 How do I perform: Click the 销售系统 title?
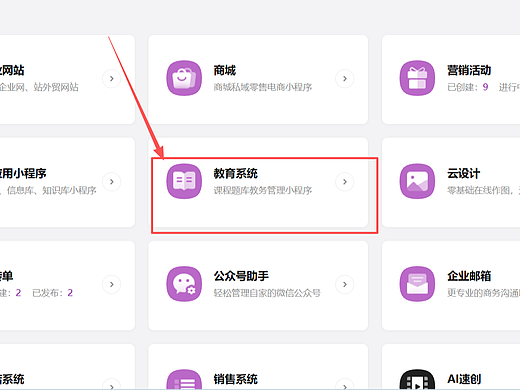(x=236, y=379)
